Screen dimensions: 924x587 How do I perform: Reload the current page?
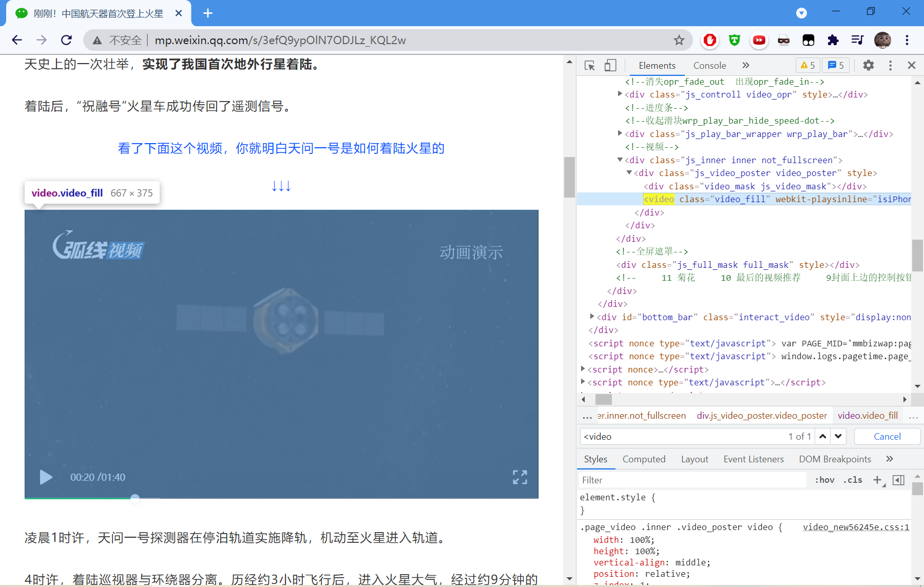point(66,40)
